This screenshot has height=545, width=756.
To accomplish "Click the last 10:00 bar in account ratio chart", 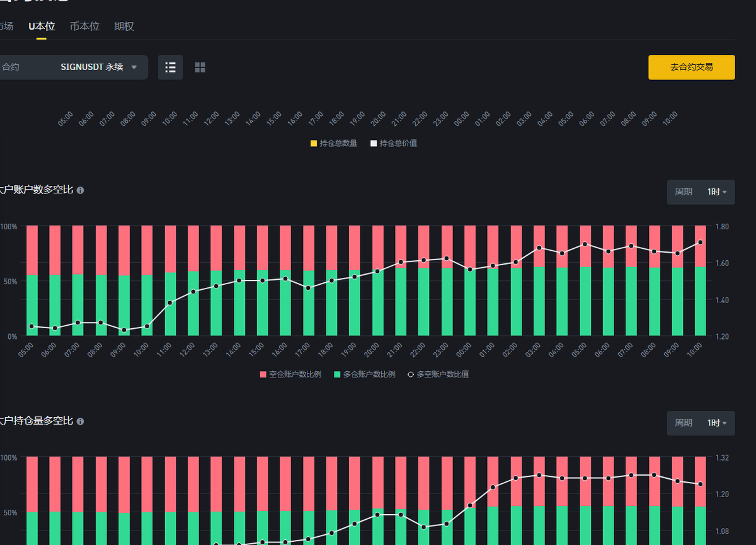I will tap(700, 280).
